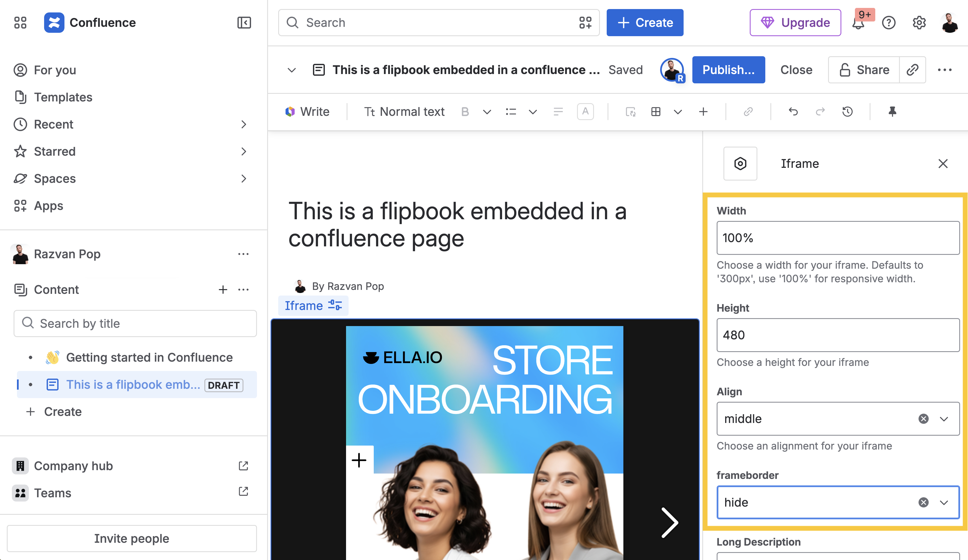Insert a table with the grid icon
The height and width of the screenshot is (560, 968).
(x=656, y=112)
